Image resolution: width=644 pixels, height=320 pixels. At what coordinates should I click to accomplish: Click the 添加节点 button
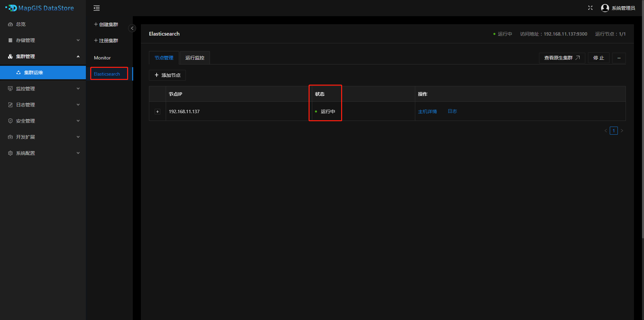tap(167, 75)
